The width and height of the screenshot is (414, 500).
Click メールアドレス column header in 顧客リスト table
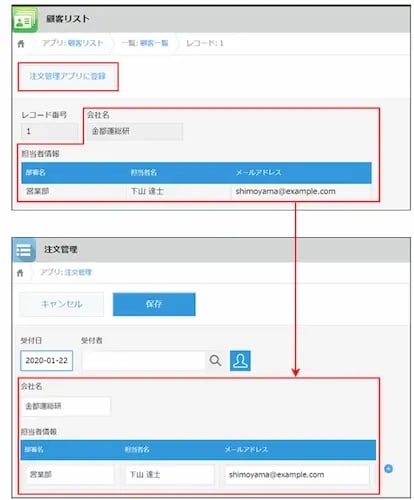[259, 173]
